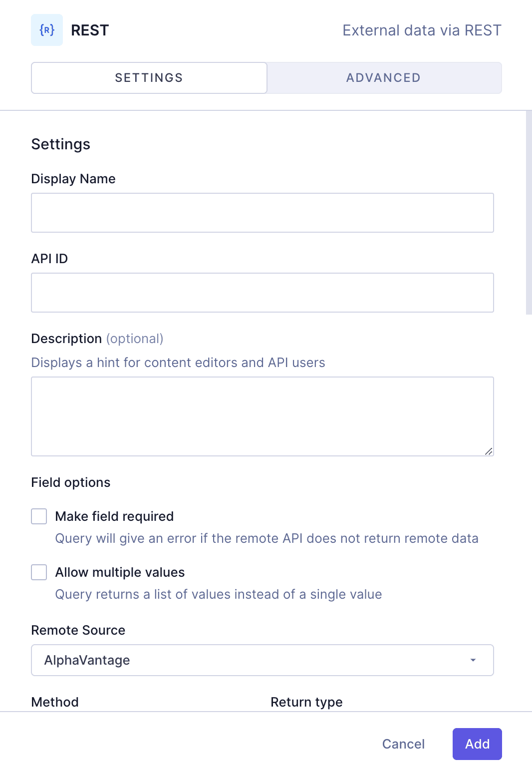
Task: Click the Remote Source dropdown arrow
Action: pos(473,660)
